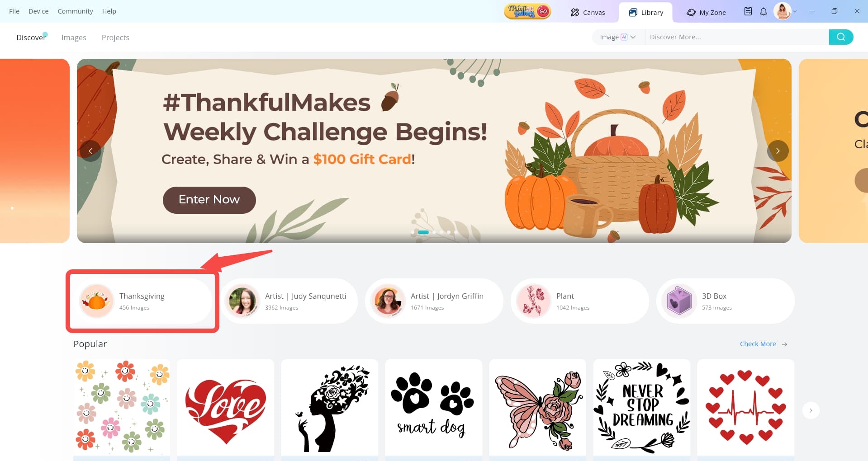
Task: Advance to the next banner slide
Action: (778, 151)
